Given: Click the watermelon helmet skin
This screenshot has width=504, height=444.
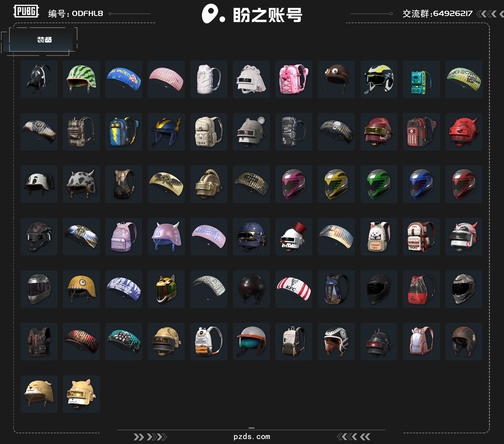Looking at the screenshot, I should [x=81, y=79].
